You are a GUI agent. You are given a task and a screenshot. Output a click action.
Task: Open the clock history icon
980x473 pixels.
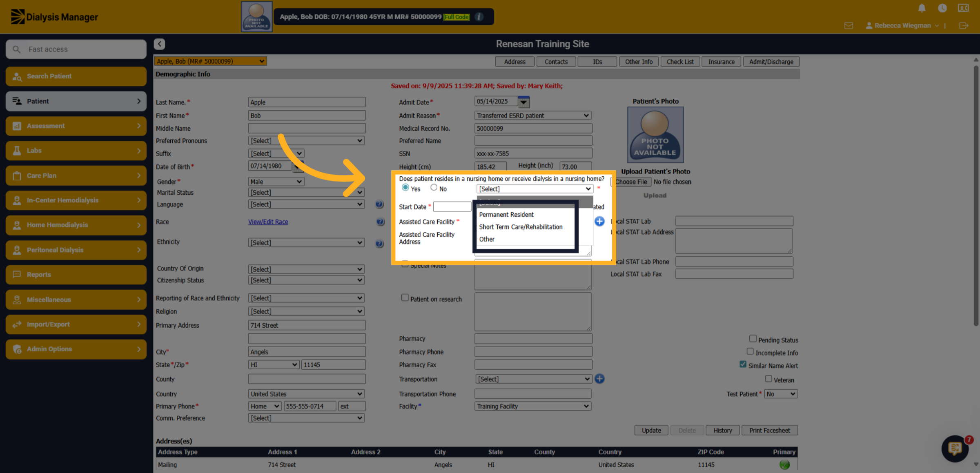pyautogui.click(x=942, y=8)
